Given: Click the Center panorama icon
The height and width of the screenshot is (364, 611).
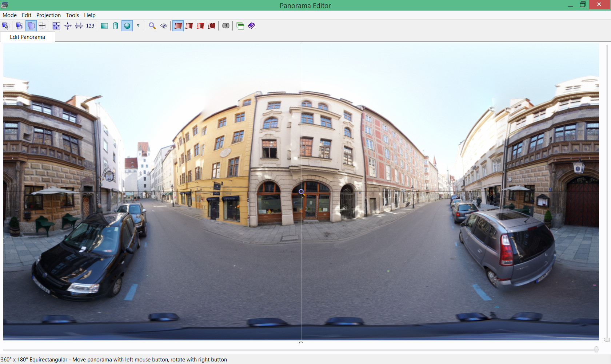Looking at the screenshot, I should point(68,26).
